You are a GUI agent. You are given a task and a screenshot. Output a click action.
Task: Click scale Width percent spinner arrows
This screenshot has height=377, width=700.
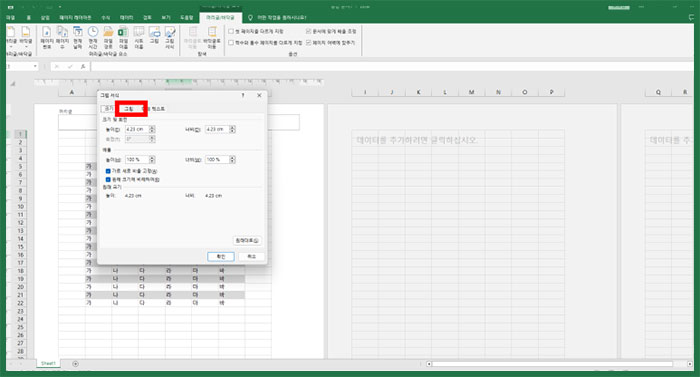(232, 159)
